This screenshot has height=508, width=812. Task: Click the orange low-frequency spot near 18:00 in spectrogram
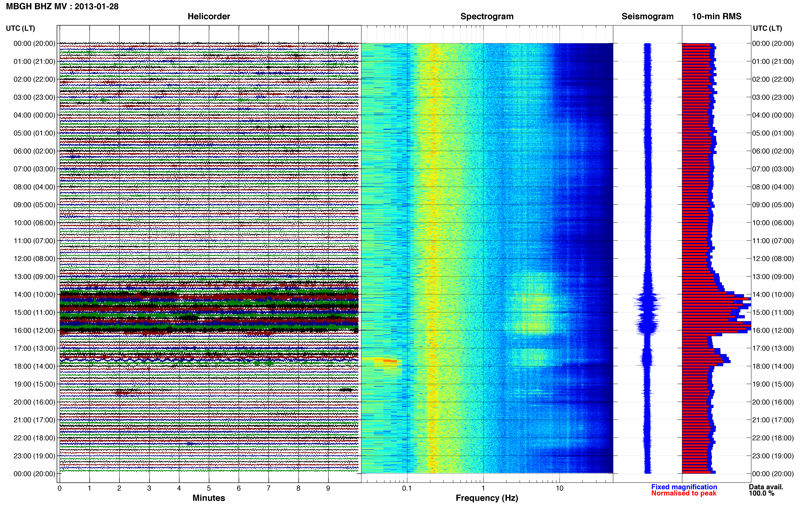(389, 361)
